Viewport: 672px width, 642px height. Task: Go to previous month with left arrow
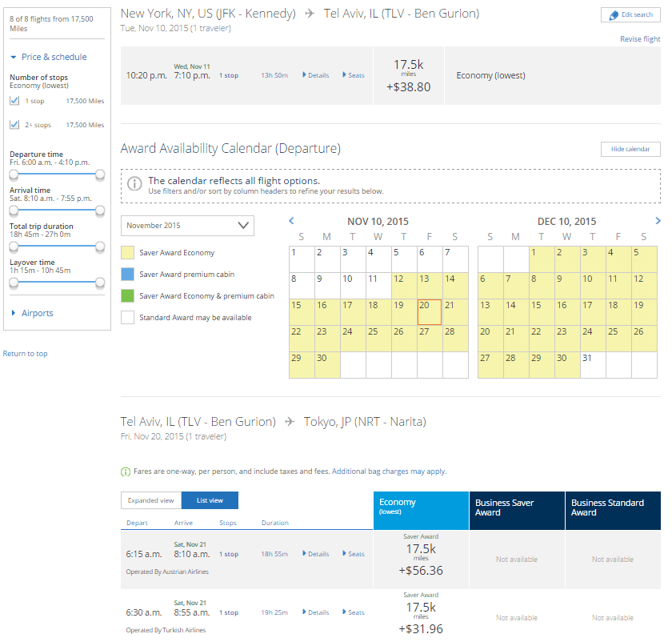(x=291, y=221)
